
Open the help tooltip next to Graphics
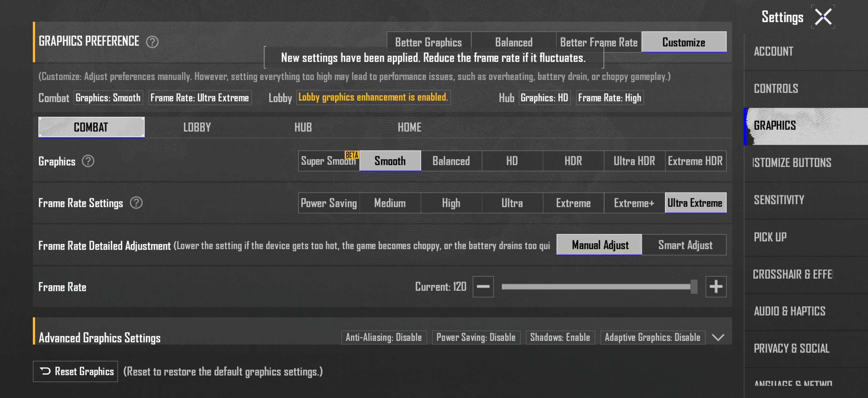88,161
